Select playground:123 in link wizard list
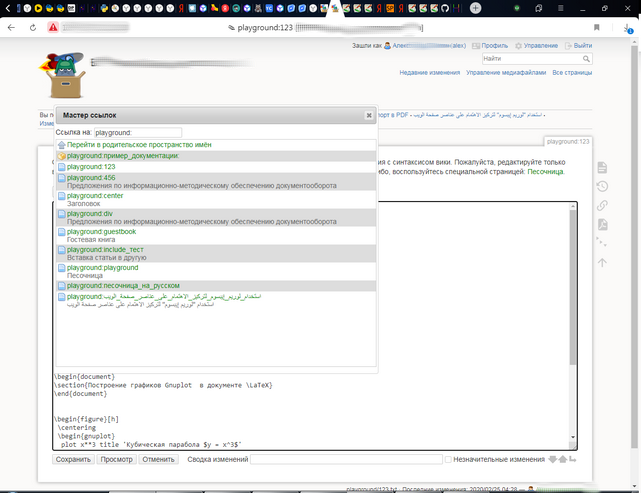Screen dimensions: 641x493 click(91, 167)
